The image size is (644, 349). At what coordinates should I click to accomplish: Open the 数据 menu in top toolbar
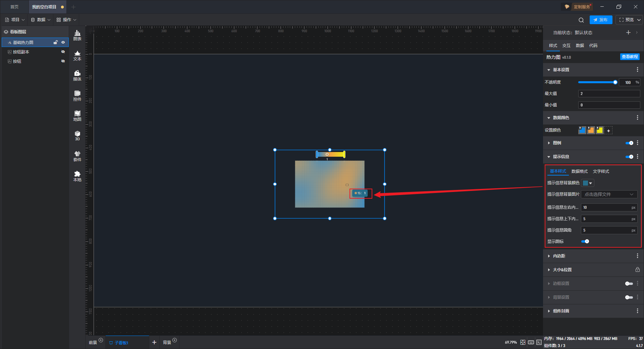(41, 20)
